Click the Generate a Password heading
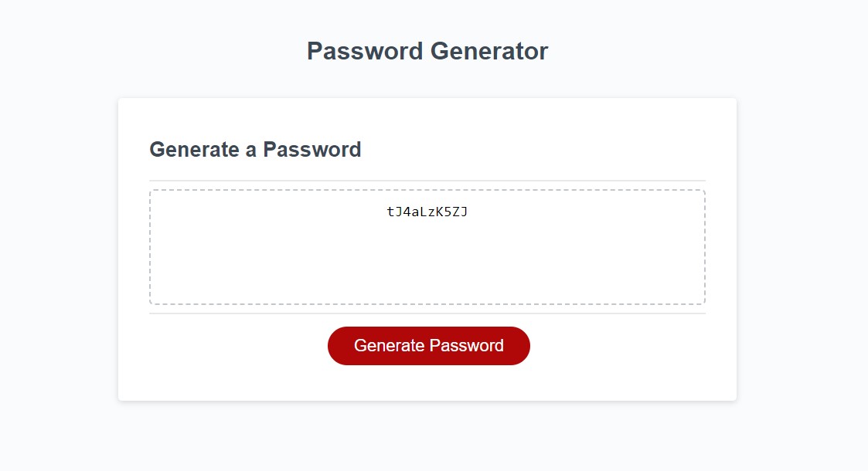The width and height of the screenshot is (868, 471). 255,150
